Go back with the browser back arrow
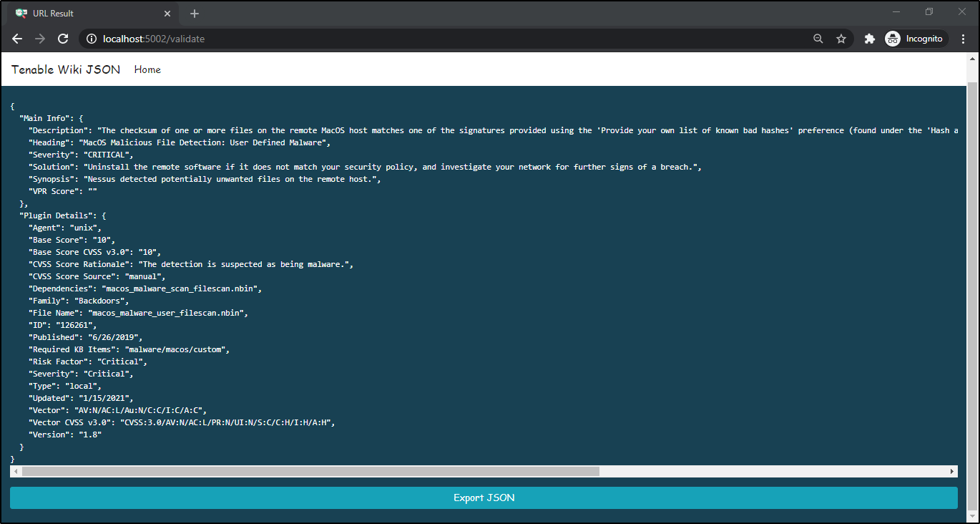Viewport: 980px width, 524px height. [17, 39]
